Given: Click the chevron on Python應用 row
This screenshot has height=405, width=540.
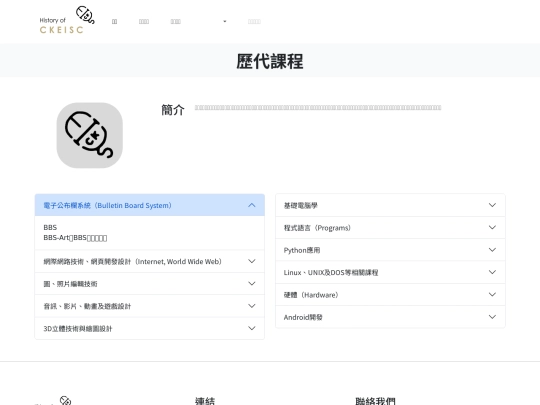Looking at the screenshot, I should 492,250.
